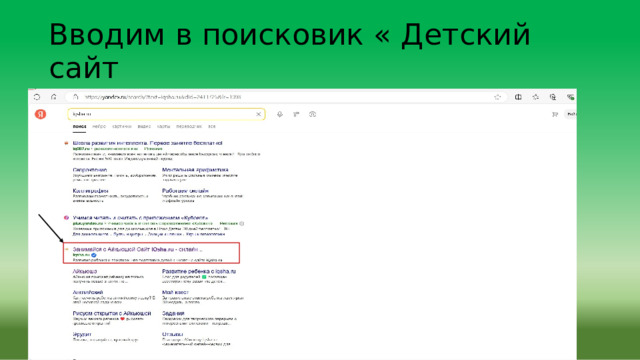Switch to the Картинки tab
The height and width of the screenshot is (360, 640).
pos(122,127)
